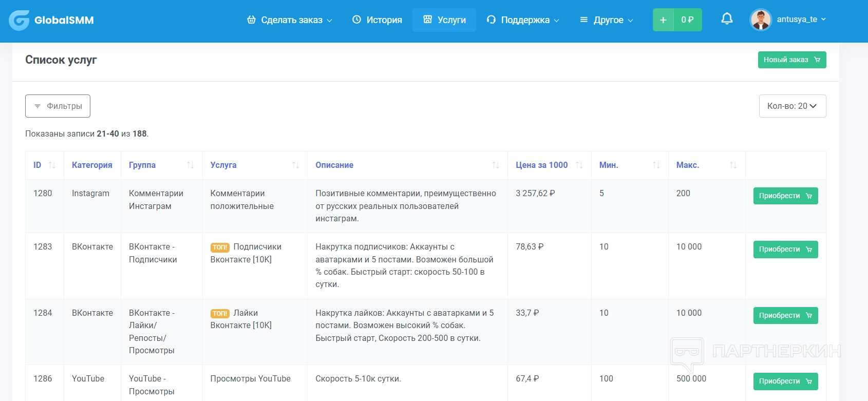Click the antusya_te user avatar
The width and height of the screenshot is (868, 401).
[x=761, y=20]
